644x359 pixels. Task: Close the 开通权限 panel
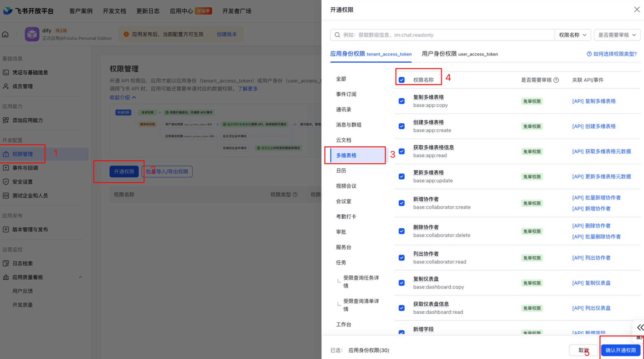tap(637, 10)
